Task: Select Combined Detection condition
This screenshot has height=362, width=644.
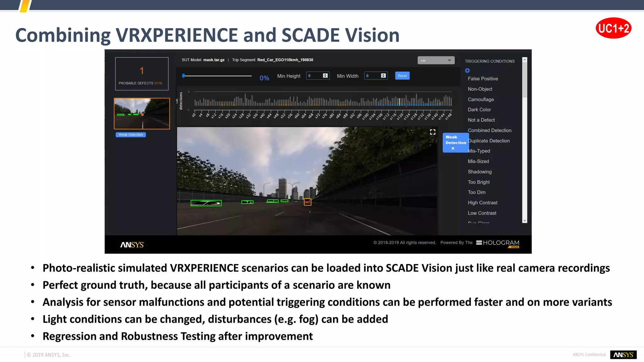Action: click(490, 130)
